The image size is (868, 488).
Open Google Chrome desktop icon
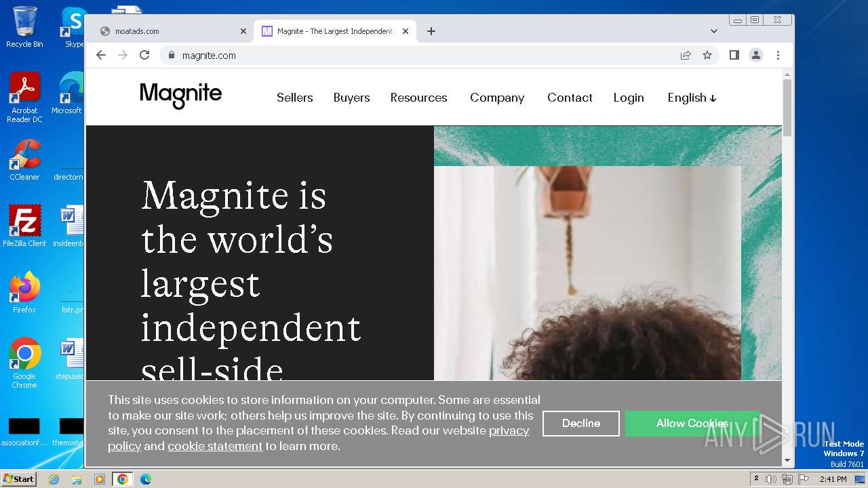pyautogui.click(x=24, y=363)
